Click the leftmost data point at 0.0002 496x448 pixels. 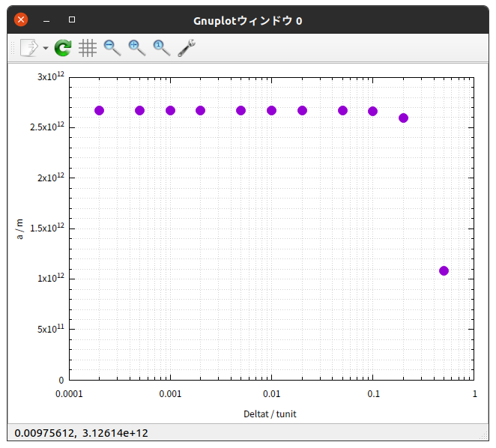[x=100, y=110]
